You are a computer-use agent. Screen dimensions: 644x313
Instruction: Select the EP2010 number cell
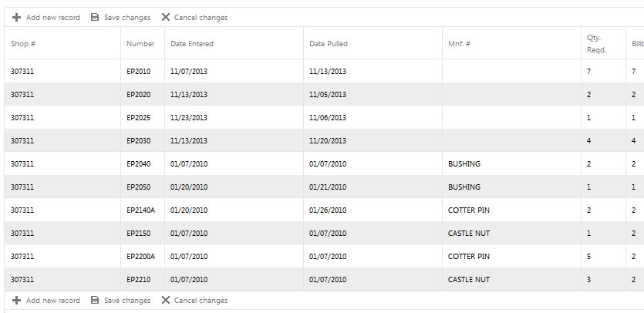tap(139, 72)
